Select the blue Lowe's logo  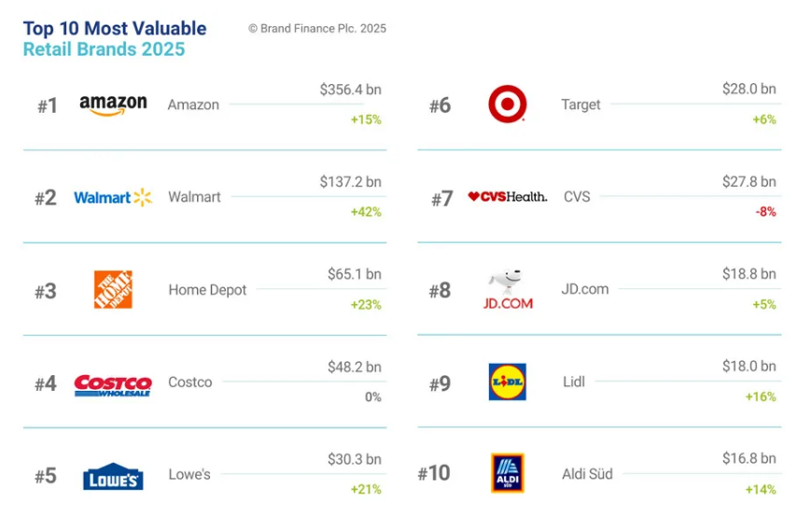tap(113, 477)
